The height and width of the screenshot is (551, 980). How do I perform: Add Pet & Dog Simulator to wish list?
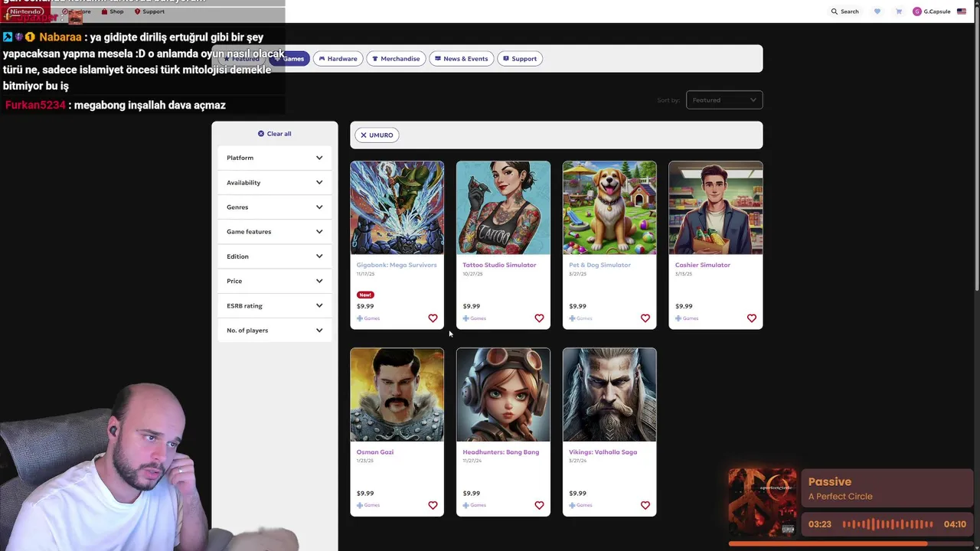(x=645, y=318)
